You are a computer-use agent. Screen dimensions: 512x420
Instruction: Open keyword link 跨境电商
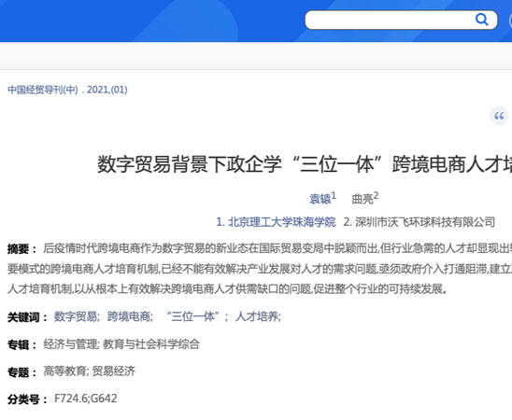tap(129, 316)
